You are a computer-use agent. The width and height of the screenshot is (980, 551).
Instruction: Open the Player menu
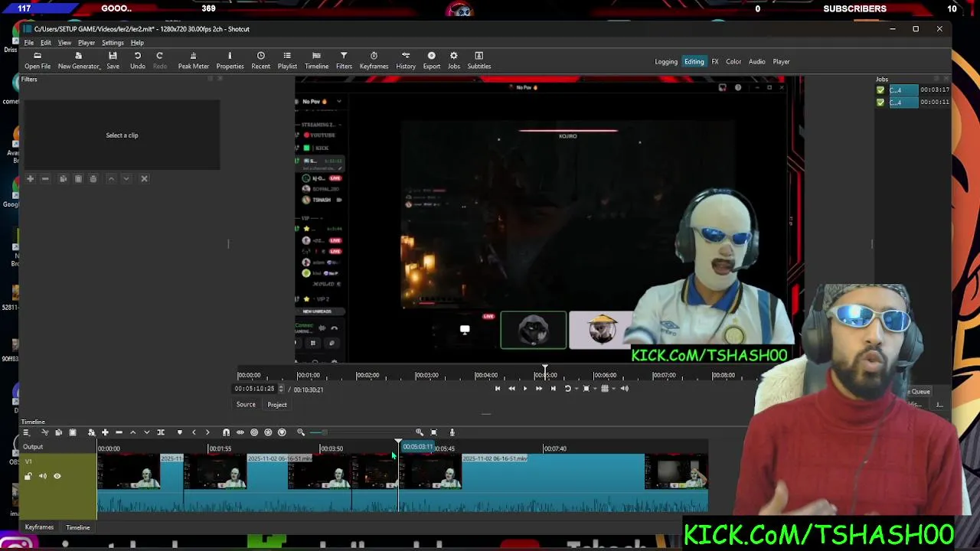coord(87,43)
